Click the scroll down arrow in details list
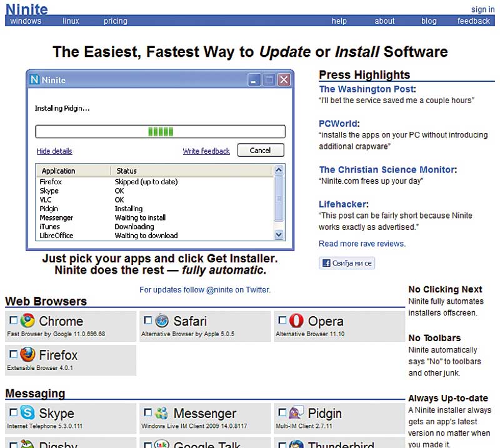This screenshot has width=500, height=448. point(279,235)
